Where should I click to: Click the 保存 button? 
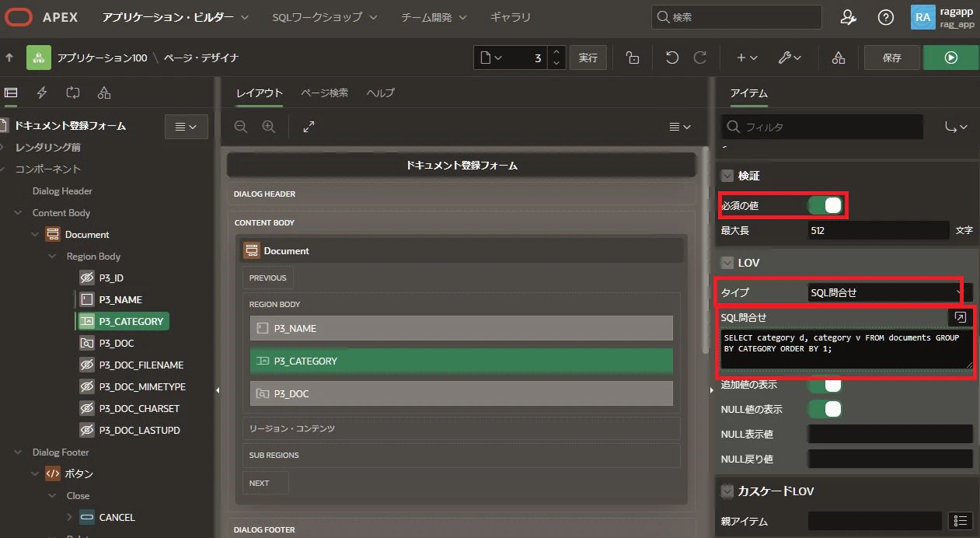892,58
